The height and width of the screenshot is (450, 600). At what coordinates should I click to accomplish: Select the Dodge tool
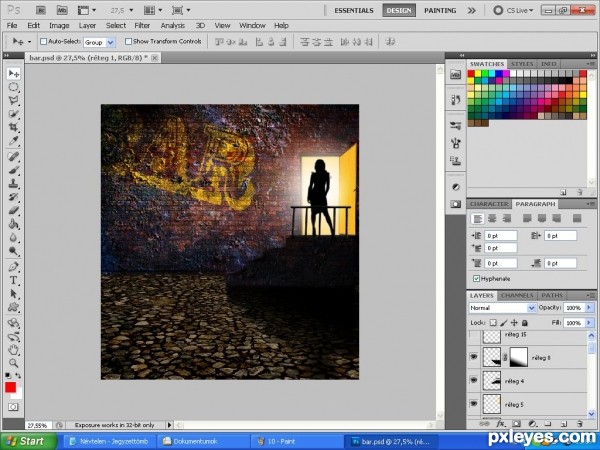click(13, 251)
